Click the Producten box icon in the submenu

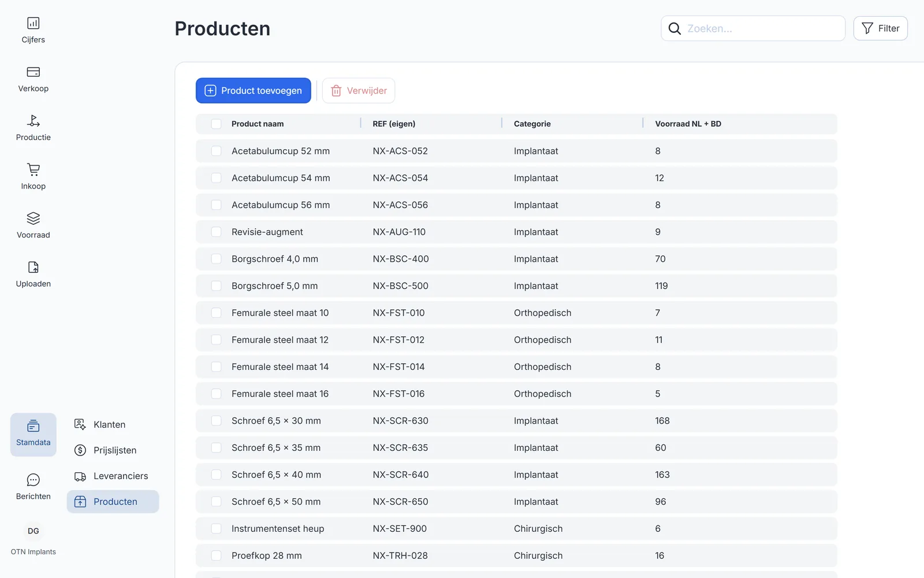point(80,502)
